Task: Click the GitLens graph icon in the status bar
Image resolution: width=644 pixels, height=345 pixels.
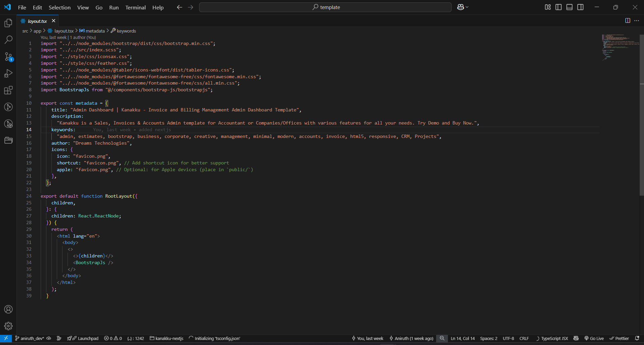Action: click(x=59, y=338)
